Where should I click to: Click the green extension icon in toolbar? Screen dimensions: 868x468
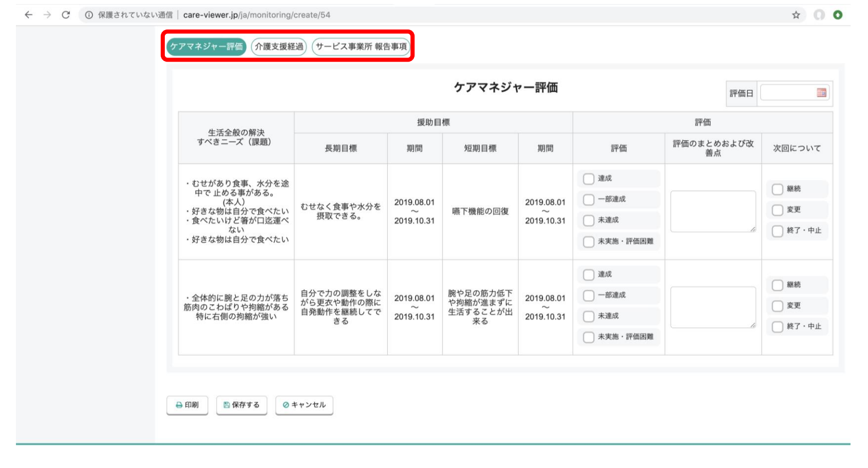pos(838,15)
